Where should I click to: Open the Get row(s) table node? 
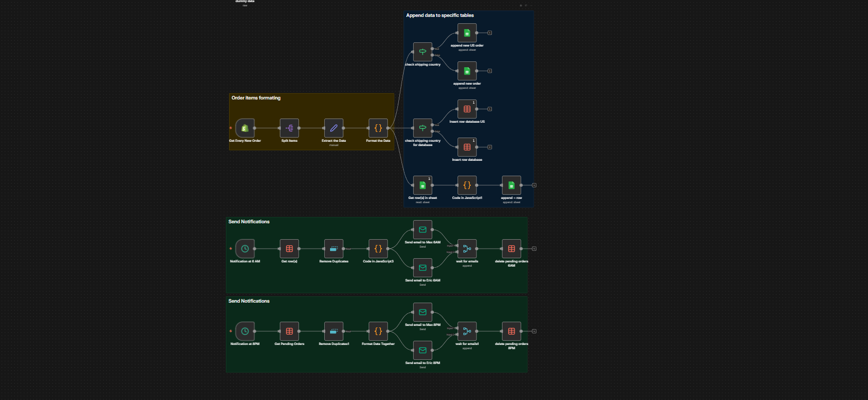click(289, 249)
